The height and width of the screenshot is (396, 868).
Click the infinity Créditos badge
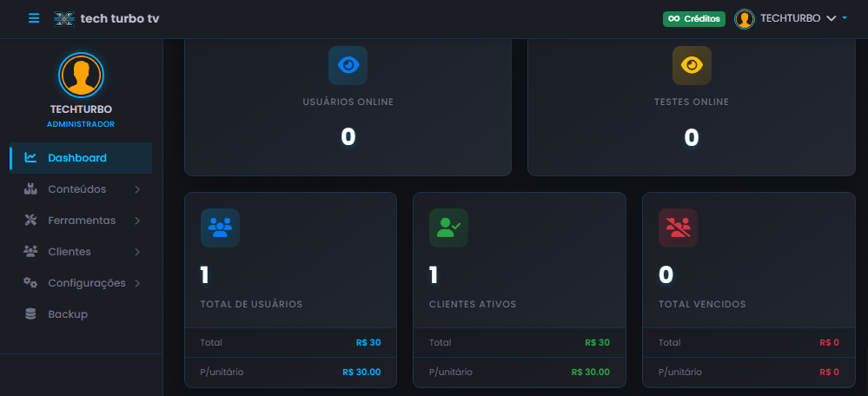tap(694, 19)
